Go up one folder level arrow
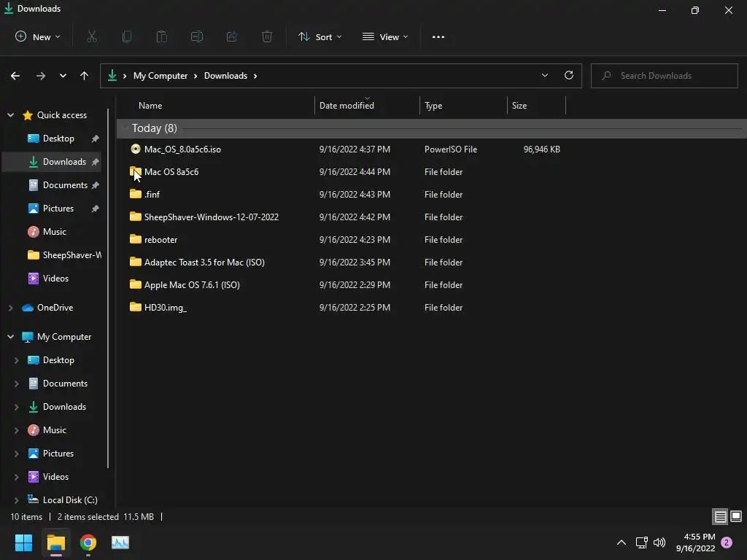 pyautogui.click(x=85, y=76)
